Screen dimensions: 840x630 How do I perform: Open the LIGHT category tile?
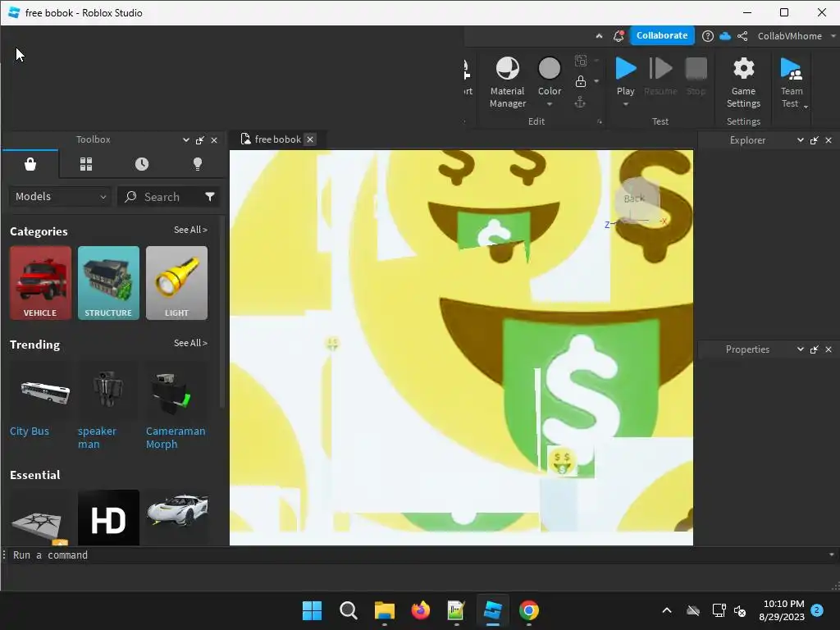[x=176, y=283]
